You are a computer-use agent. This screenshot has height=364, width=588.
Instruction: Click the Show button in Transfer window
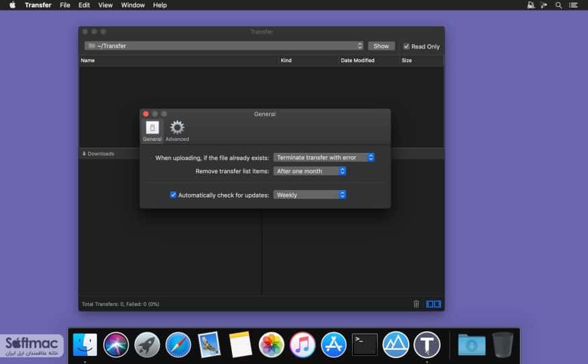(x=381, y=46)
